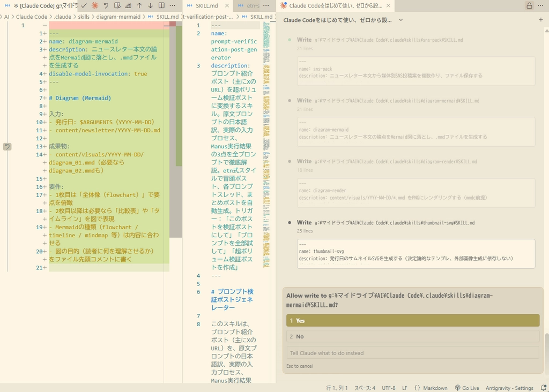Viewport: 549px width, 392px height.
Task: Click the indentation setting 'スペース: 4'
Action: click(365, 388)
